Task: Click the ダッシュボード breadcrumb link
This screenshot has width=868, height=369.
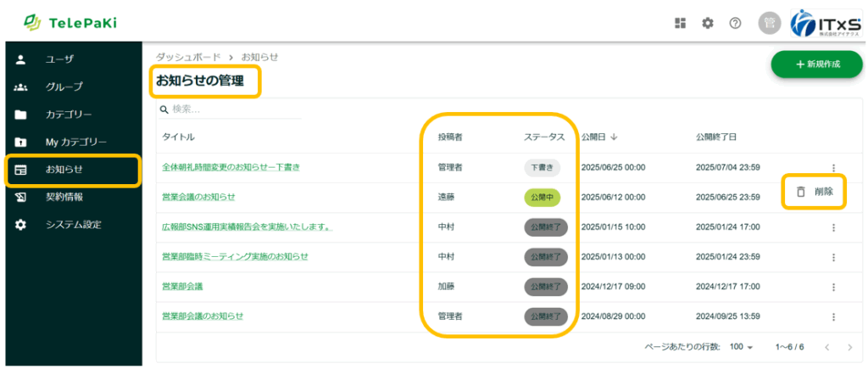Action: [x=186, y=57]
